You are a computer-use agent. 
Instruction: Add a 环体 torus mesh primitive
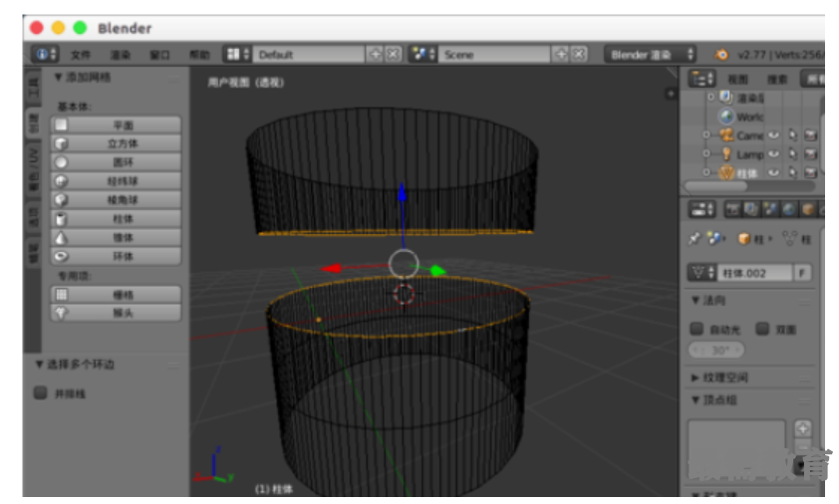tap(117, 257)
